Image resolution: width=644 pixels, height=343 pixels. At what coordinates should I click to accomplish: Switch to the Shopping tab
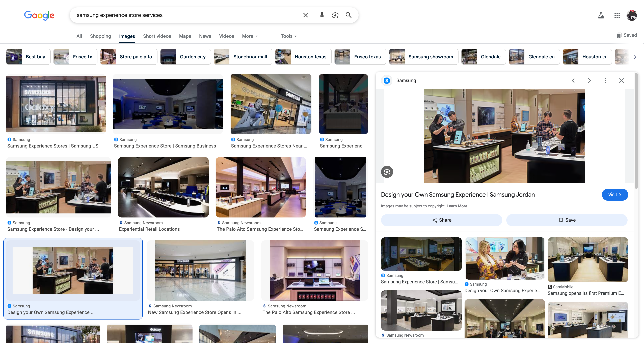pyautogui.click(x=100, y=36)
